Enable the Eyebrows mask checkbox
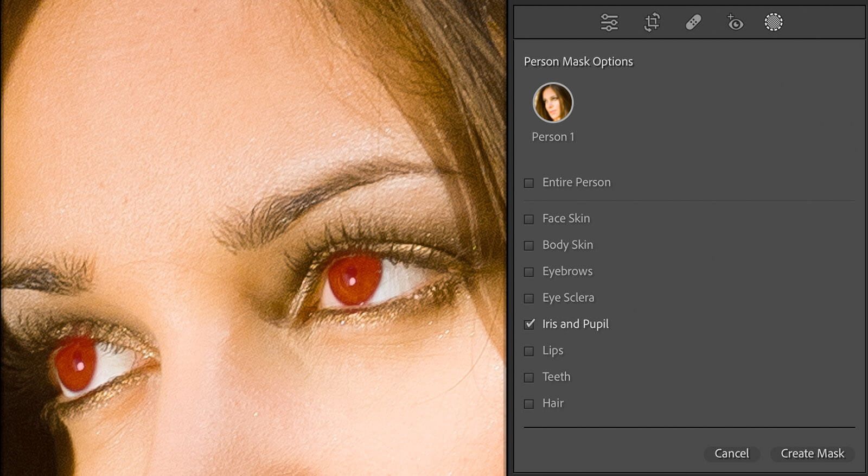Viewport: 868px width, 476px height. 529,272
